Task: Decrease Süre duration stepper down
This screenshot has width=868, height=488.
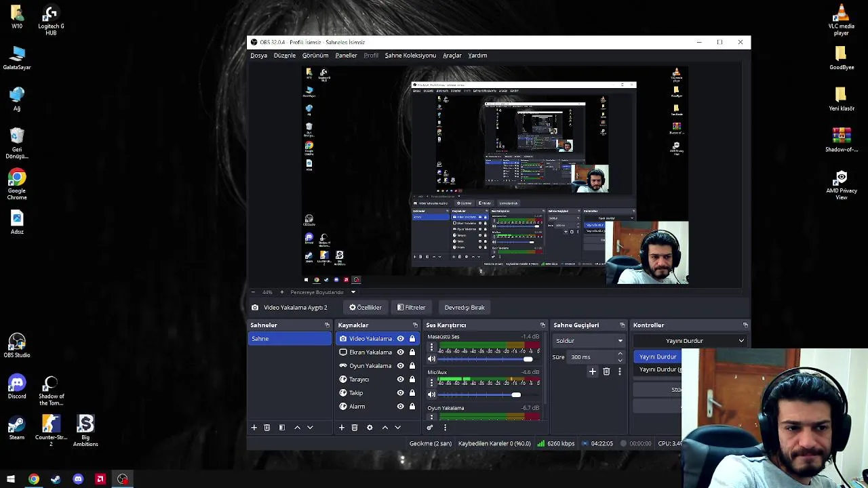Action: pyautogui.click(x=620, y=360)
